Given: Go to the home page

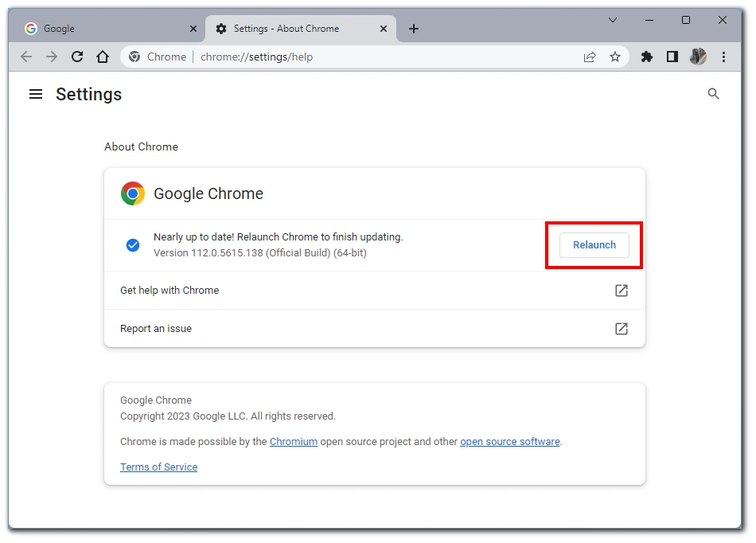Looking at the screenshot, I should [x=103, y=57].
